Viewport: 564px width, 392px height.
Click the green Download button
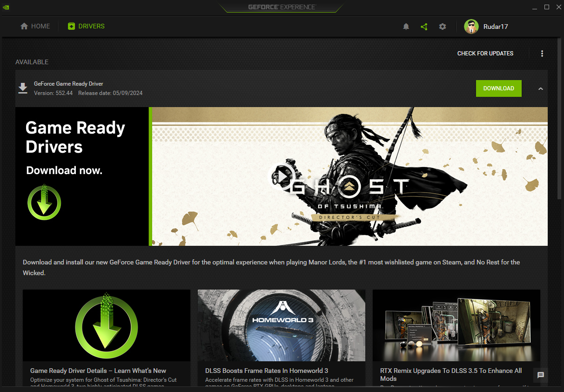[499, 88]
